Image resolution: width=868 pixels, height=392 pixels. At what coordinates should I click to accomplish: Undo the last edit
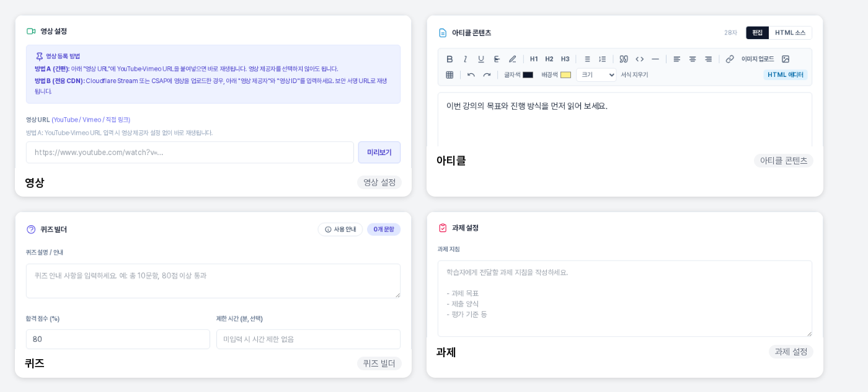tap(471, 74)
